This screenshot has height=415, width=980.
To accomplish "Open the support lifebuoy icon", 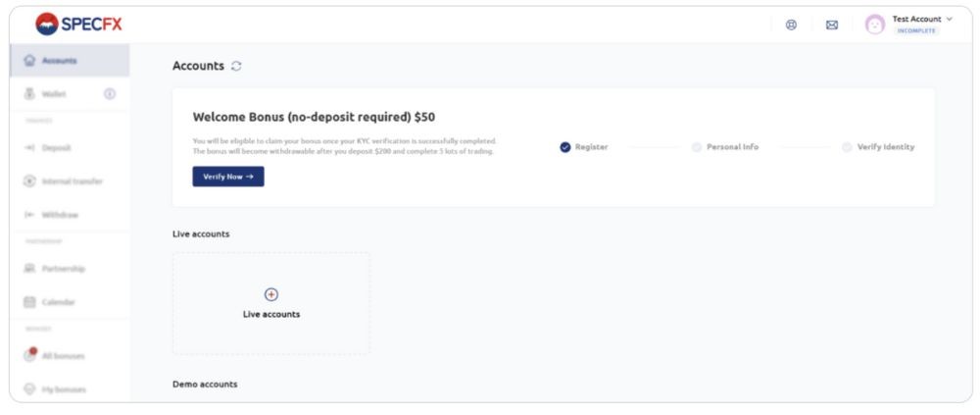I will point(791,25).
